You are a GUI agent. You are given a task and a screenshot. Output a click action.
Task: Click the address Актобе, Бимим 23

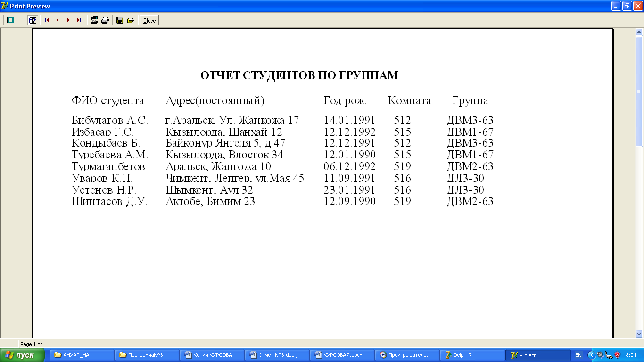210,202
